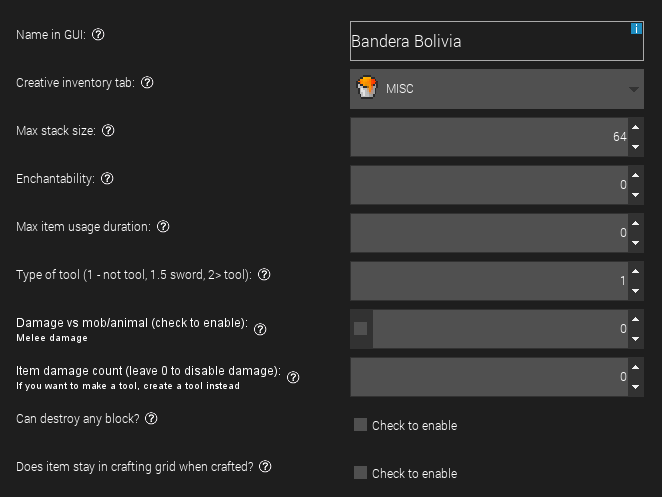The height and width of the screenshot is (497, 662).
Task: Click the Enchantability help icon
Action: (x=107, y=179)
